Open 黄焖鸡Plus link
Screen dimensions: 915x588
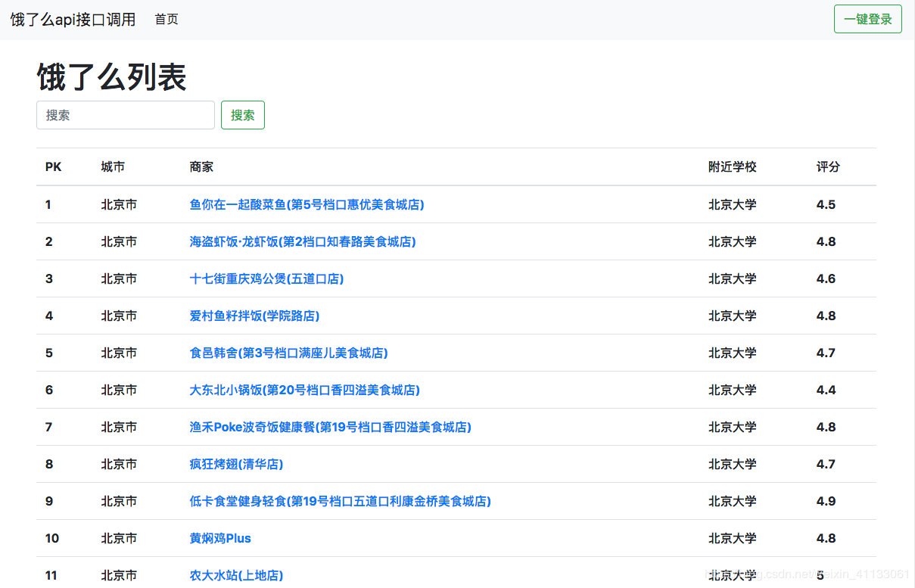[x=220, y=538]
